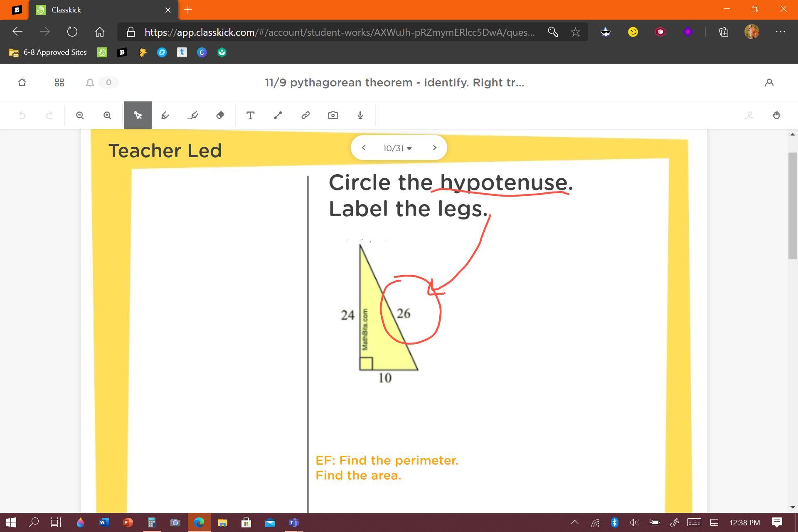Select the highlighter tool

(x=193, y=116)
